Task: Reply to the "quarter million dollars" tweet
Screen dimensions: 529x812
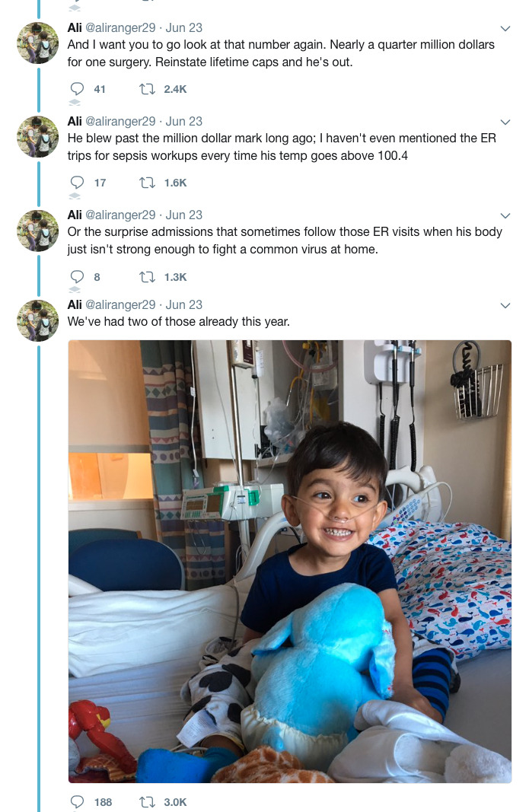Action: (x=76, y=89)
